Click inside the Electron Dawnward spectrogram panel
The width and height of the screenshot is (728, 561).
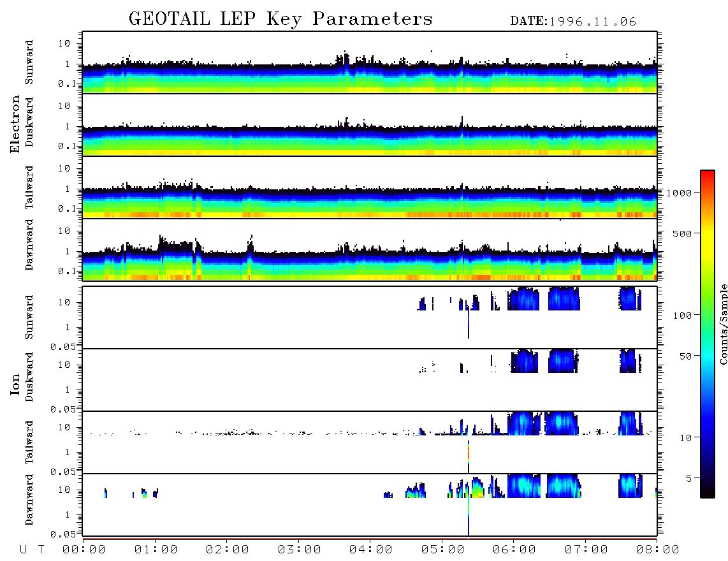[x=370, y=250]
